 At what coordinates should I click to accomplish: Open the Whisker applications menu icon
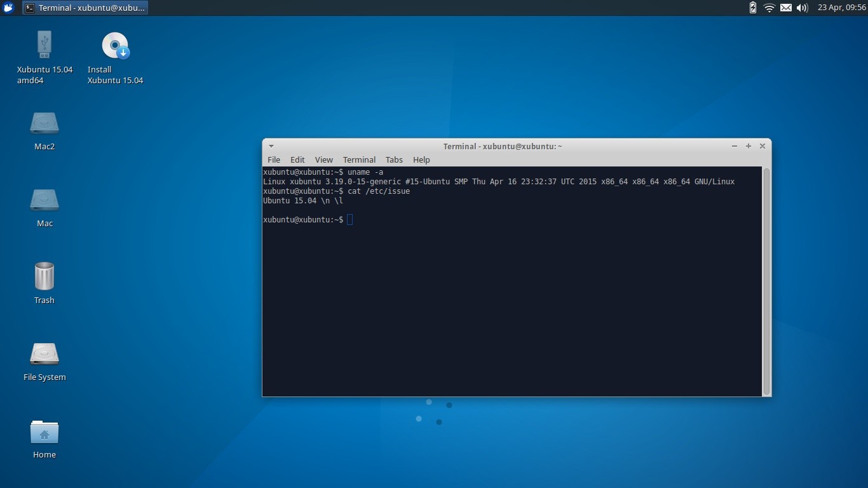(x=8, y=8)
